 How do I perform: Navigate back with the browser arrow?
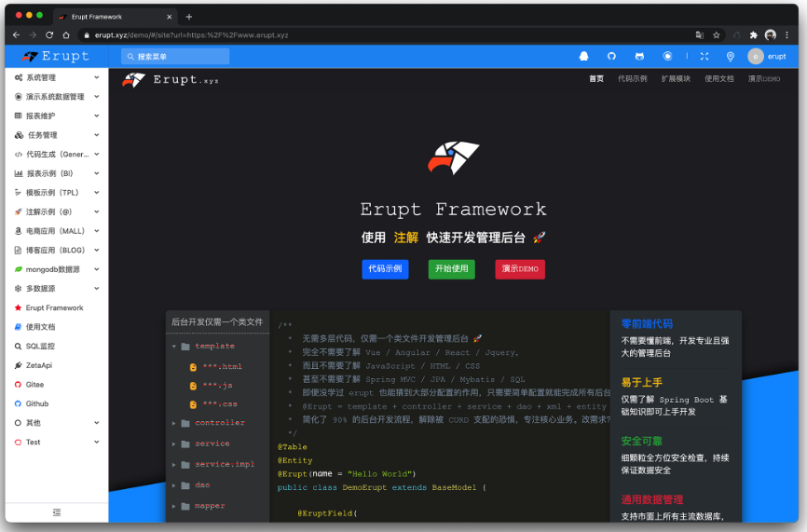[16, 35]
